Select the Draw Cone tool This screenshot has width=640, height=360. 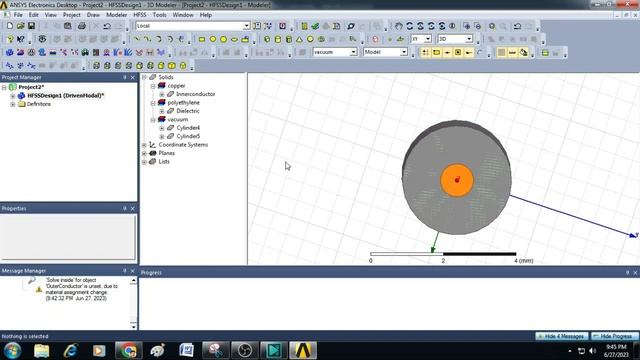pyautogui.click(x=299, y=39)
